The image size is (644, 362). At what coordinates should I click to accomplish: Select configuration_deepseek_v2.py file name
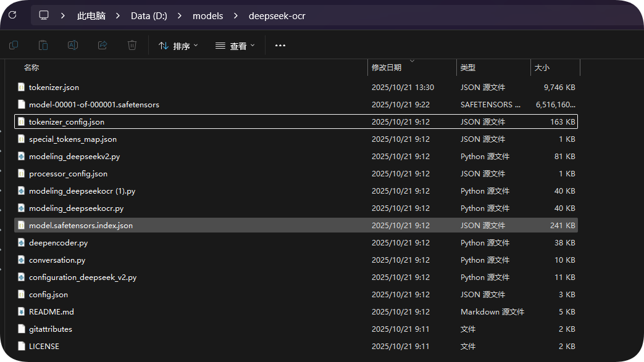pos(83,277)
